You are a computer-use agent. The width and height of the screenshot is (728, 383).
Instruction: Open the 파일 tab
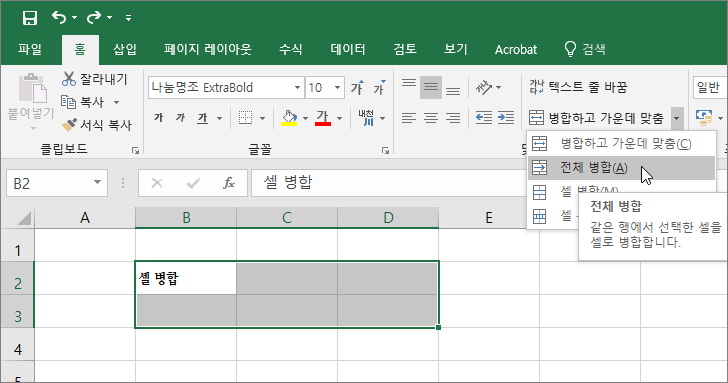pos(30,49)
